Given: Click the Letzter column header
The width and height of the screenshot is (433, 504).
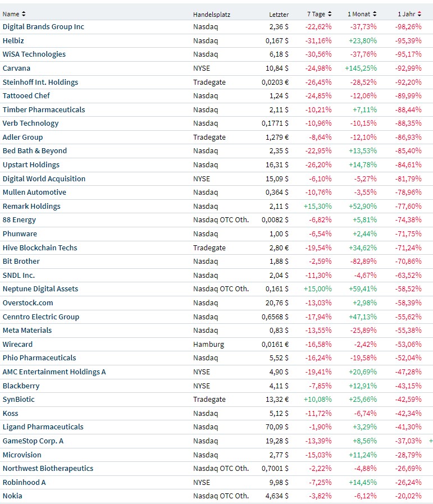Looking at the screenshot, I should coord(279,14).
